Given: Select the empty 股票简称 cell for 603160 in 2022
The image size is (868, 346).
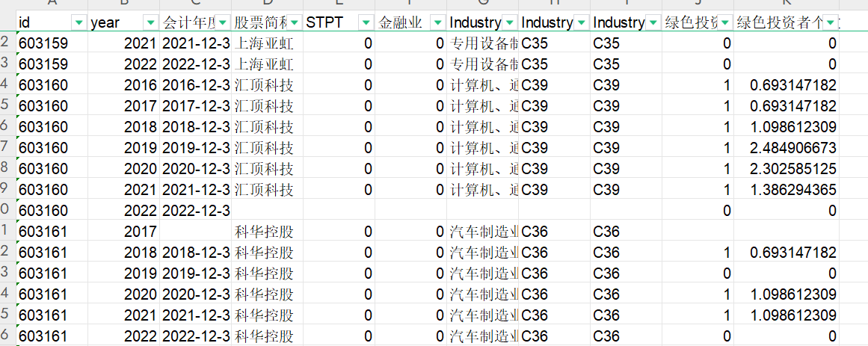Looking at the screenshot, I should pos(264,211).
